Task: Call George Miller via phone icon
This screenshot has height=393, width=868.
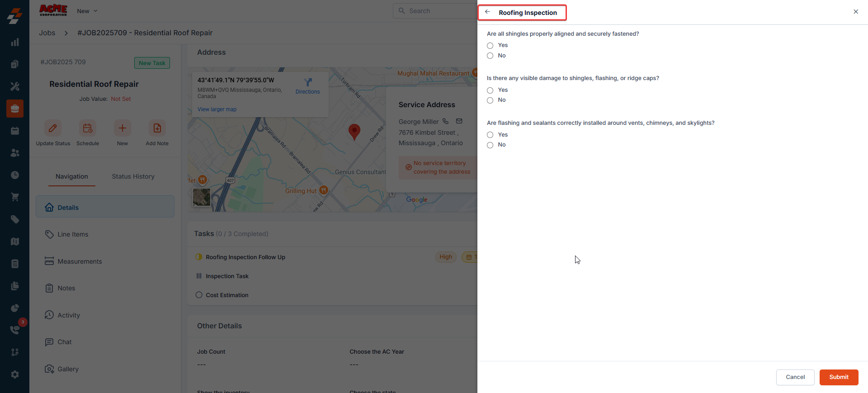Action: click(x=445, y=121)
